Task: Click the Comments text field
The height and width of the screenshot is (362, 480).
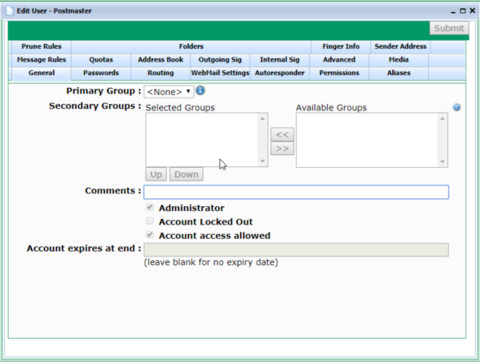Action: tap(296, 192)
